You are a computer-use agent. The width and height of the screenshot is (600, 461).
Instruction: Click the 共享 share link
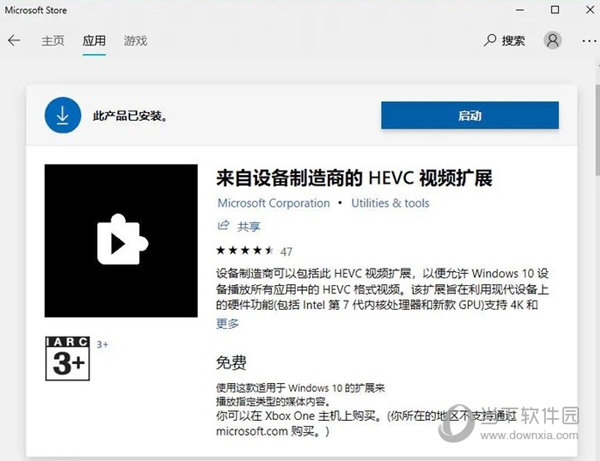point(249,226)
